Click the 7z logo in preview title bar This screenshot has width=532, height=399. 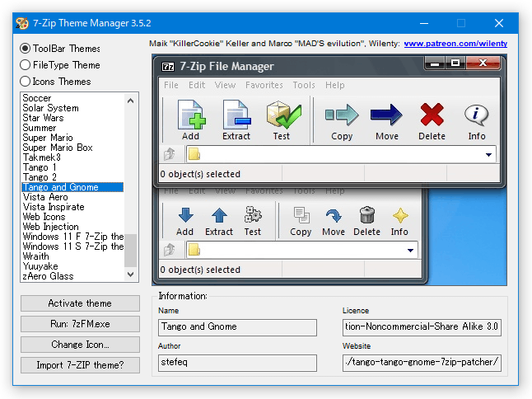pyautogui.click(x=168, y=67)
